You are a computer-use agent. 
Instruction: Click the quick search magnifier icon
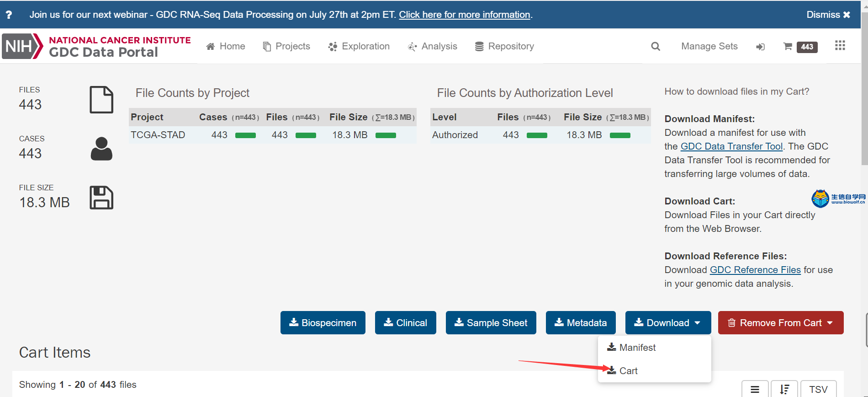(656, 46)
